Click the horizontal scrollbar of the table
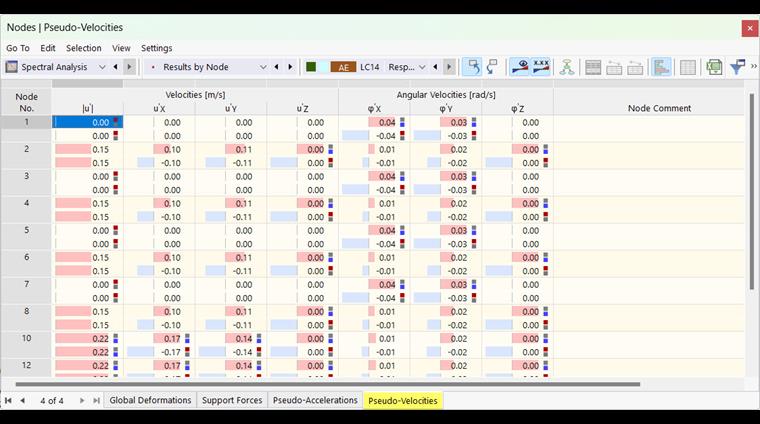This screenshot has width=760, height=424. click(x=328, y=384)
